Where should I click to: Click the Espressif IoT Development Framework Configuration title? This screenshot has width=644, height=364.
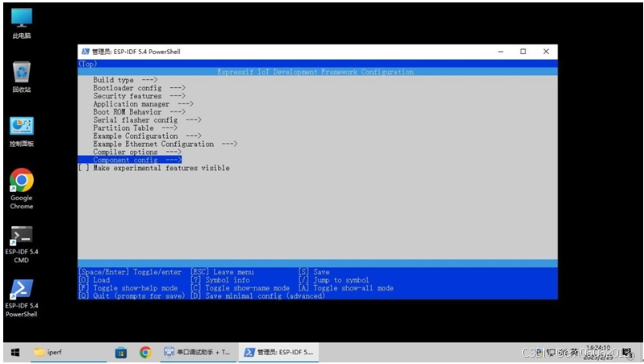point(316,72)
